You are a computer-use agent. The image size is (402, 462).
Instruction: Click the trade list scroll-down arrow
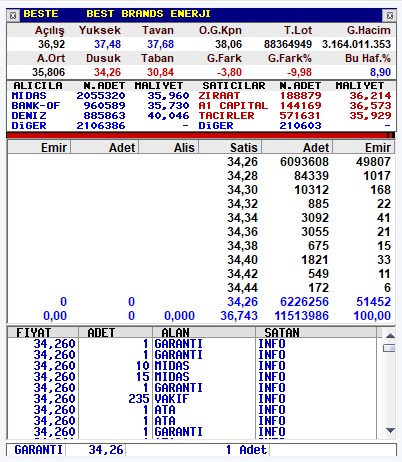(390, 431)
